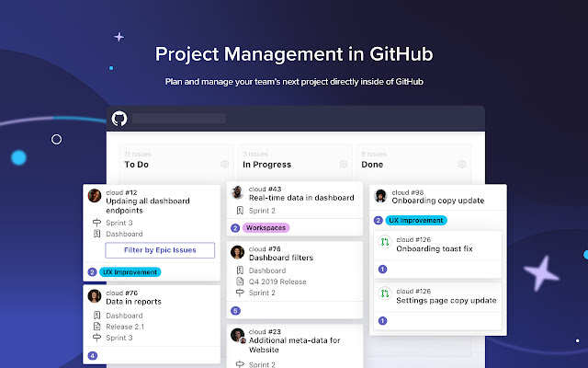The width and height of the screenshot is (588, 368).
Task: Open Updaing all dashboard endpoints issue
Action: [148, 205]
